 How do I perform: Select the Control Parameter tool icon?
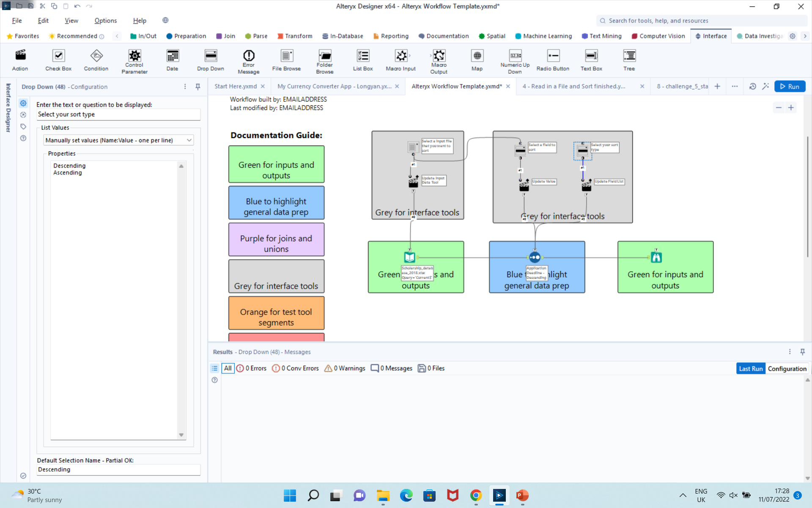point(134,55)
